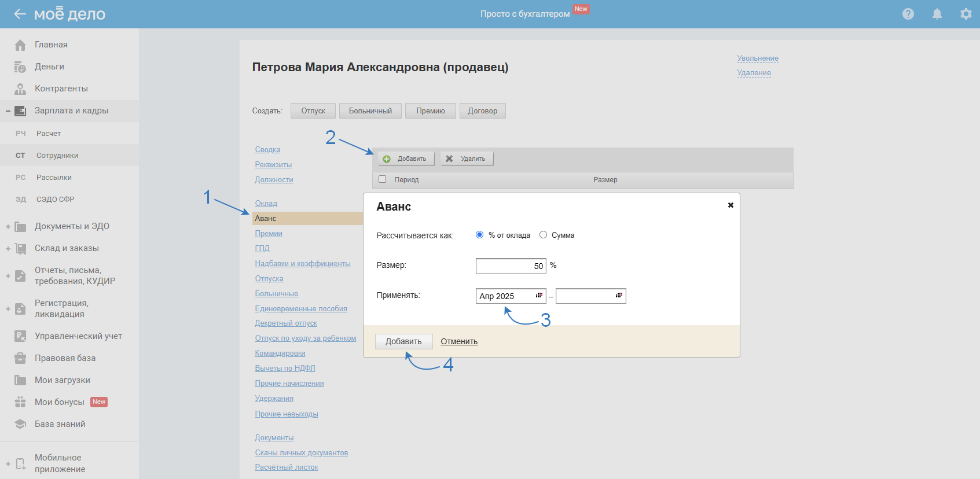
Task: Expand the Документы и ЭДО section
Action: click(8, 227)
